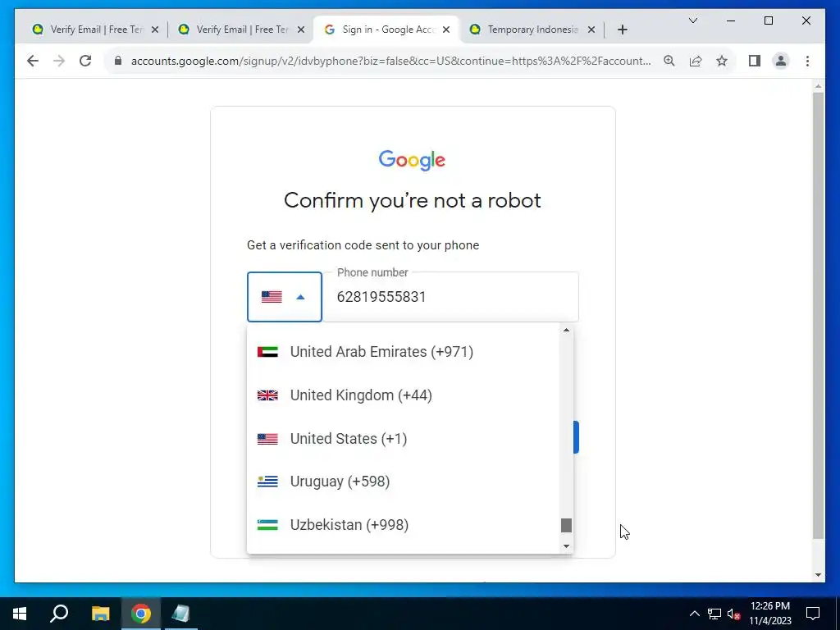Open the zoom magnifier in address bar
Viewport: 840px width, 630px height.
669,61
